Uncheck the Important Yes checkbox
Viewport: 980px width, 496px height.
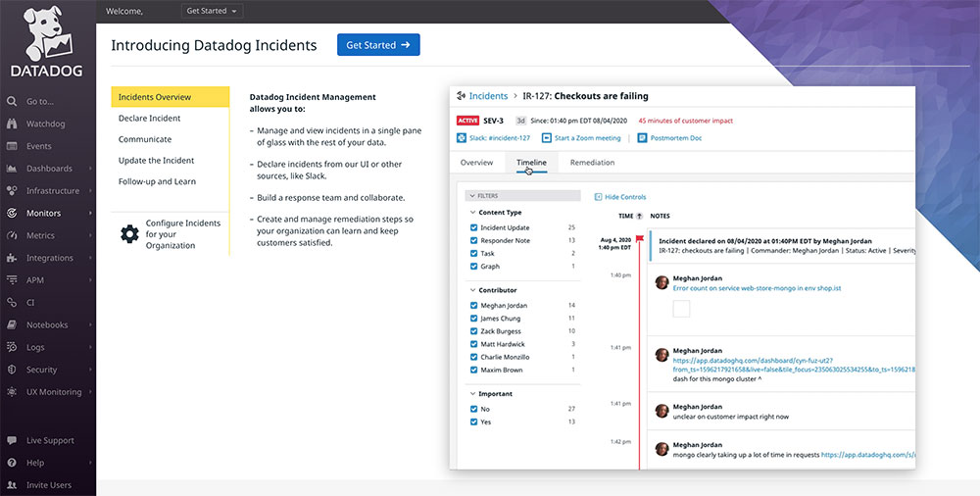[473, 422]
